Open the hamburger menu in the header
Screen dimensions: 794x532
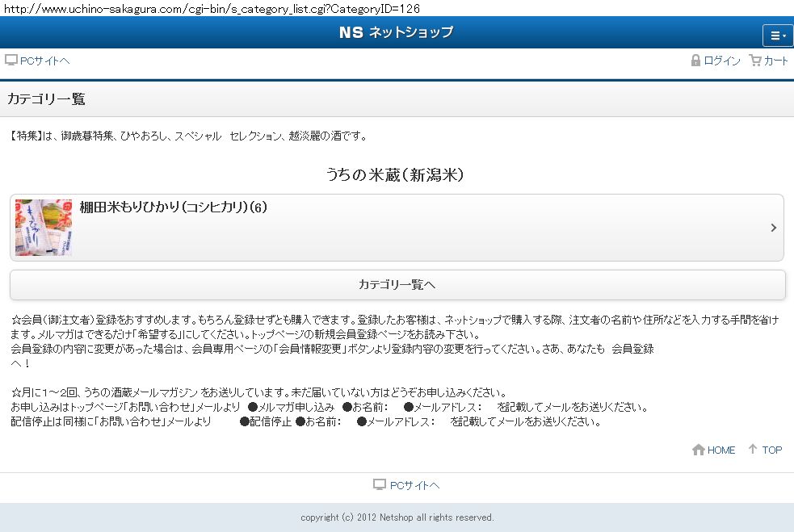[x=778, y=36]
